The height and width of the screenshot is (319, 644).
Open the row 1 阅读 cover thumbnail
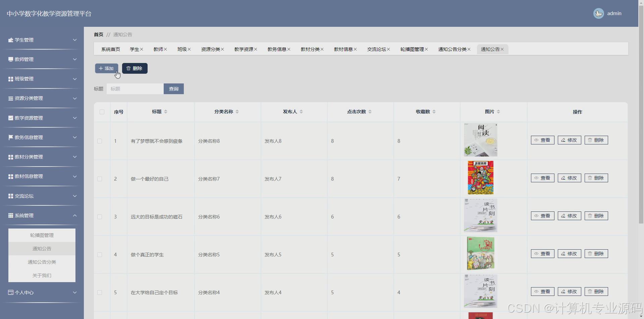tap(481, 140)
